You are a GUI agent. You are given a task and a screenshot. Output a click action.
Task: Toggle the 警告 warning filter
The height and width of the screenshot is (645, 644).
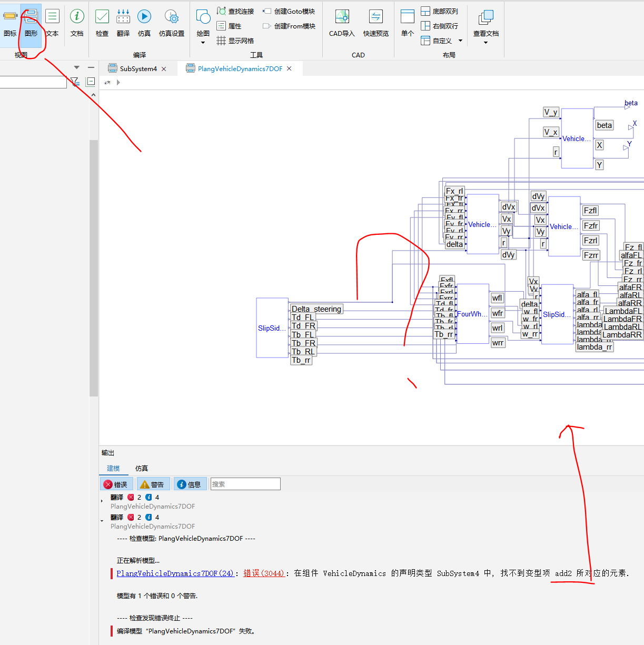point(153,484)
